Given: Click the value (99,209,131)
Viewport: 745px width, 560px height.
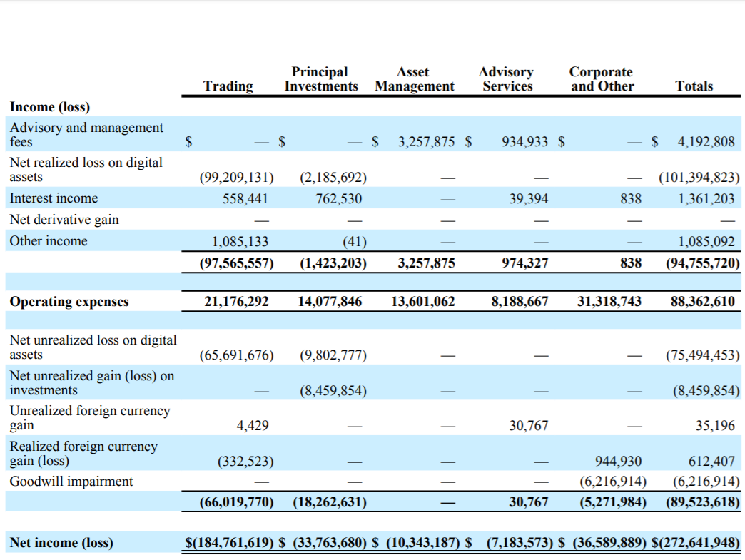Looking at the screenshot, I should click(x=237, y=177).
